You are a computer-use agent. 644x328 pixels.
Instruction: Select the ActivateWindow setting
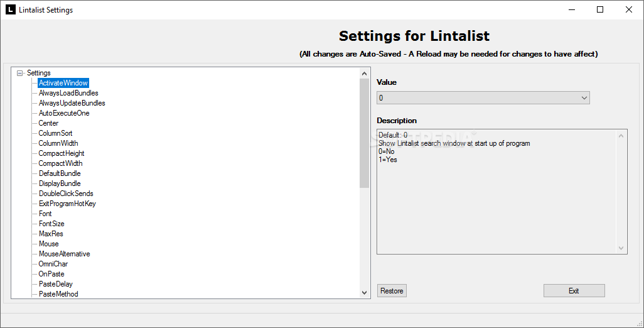(x=63, y=83)
